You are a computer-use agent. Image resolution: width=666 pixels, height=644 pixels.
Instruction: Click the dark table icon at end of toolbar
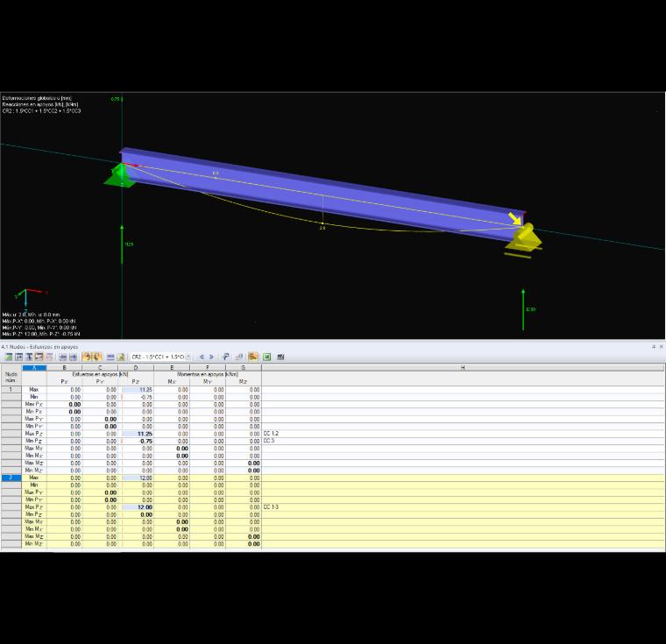pyautogui.click(x=280, y=357)
